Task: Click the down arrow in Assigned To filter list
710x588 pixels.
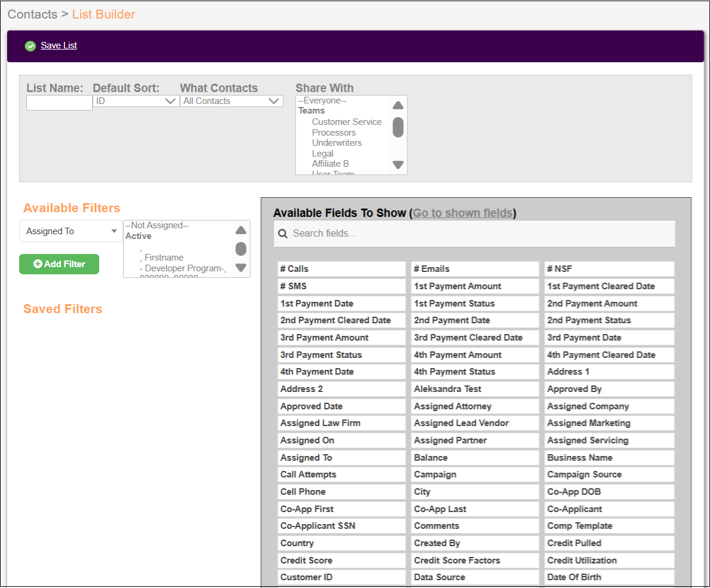Action: click(241, 268)
